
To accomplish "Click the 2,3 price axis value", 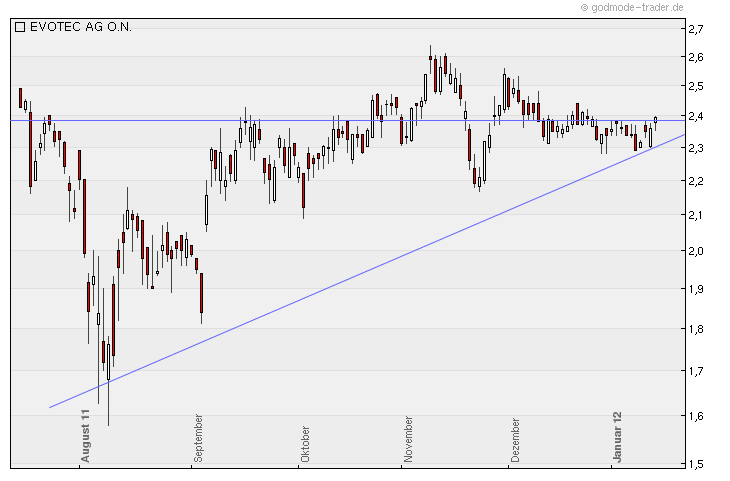I will 696,148.
